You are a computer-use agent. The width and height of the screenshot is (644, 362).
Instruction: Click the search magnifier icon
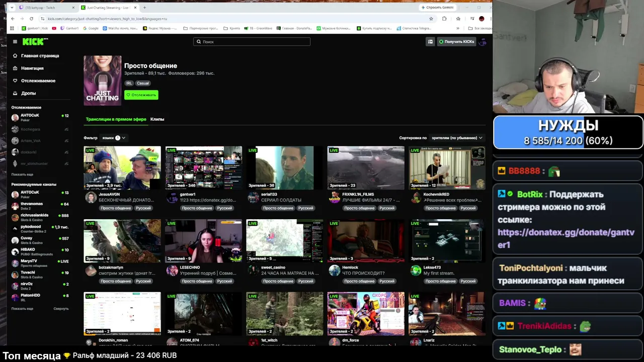pos(199,42)
